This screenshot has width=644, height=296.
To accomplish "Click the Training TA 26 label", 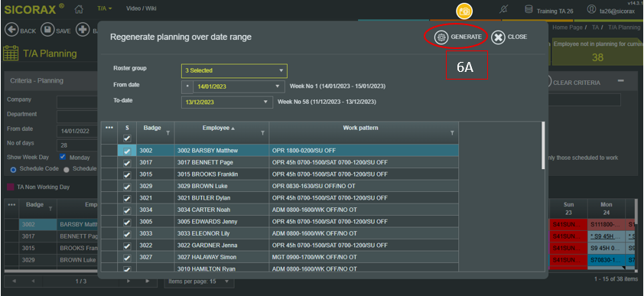I will pos(555,11).
